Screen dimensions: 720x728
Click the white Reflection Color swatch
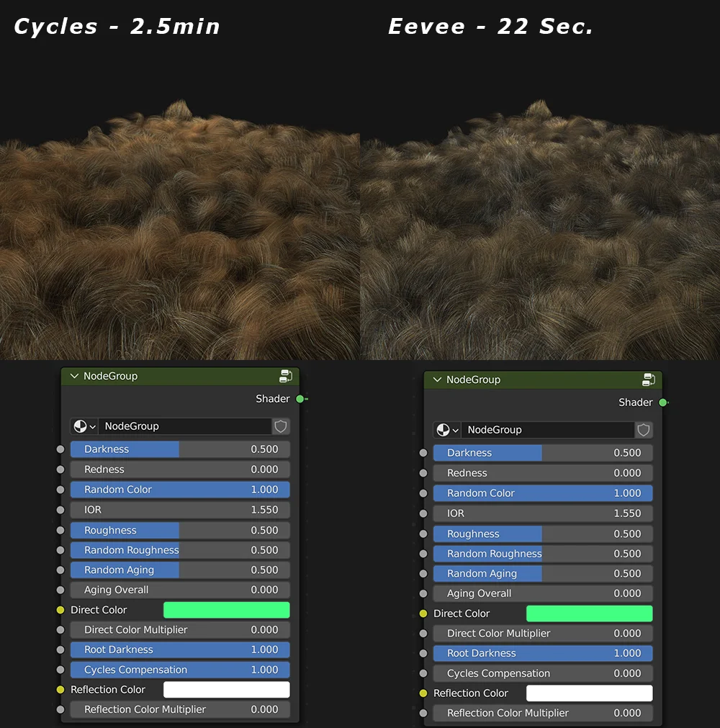[226, 689]
